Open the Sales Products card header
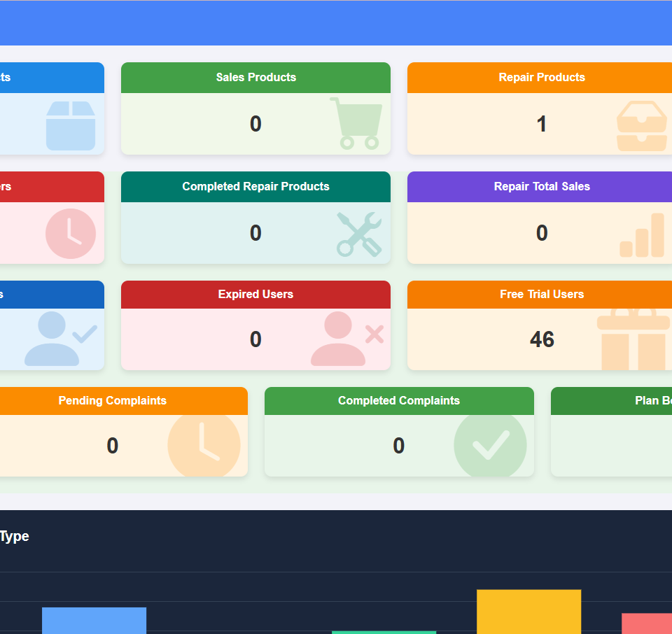 pos(255,78)
